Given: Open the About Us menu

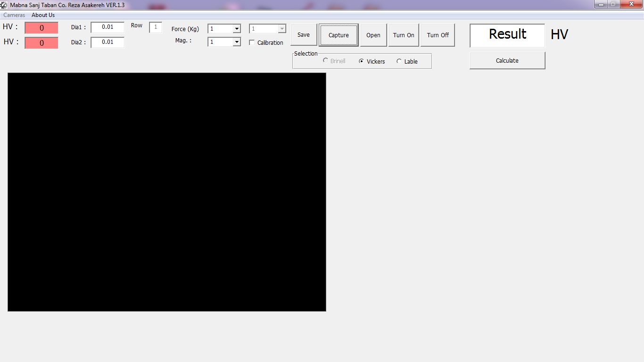Looking at the screenshot, I should 43,15.
